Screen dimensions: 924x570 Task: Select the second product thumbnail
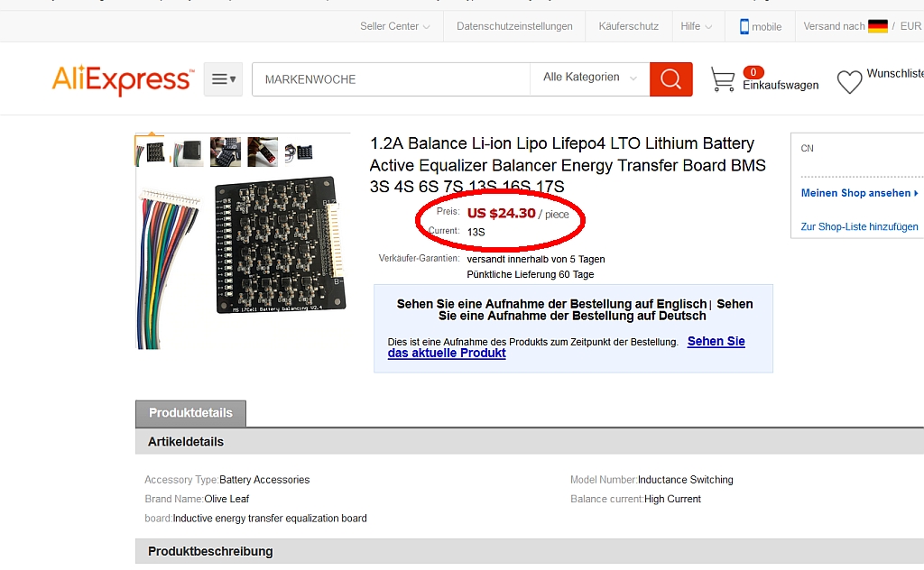point(188,152)
